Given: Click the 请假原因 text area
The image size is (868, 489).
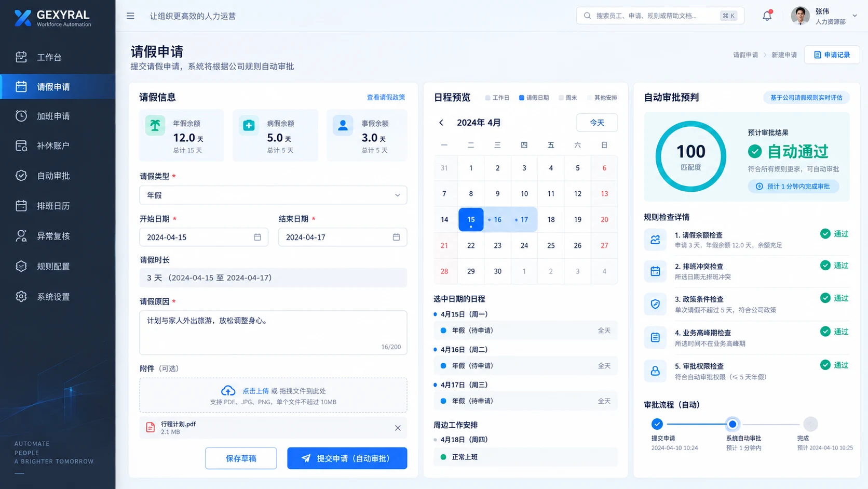Looking at the screenshot, I should [273, 333].
